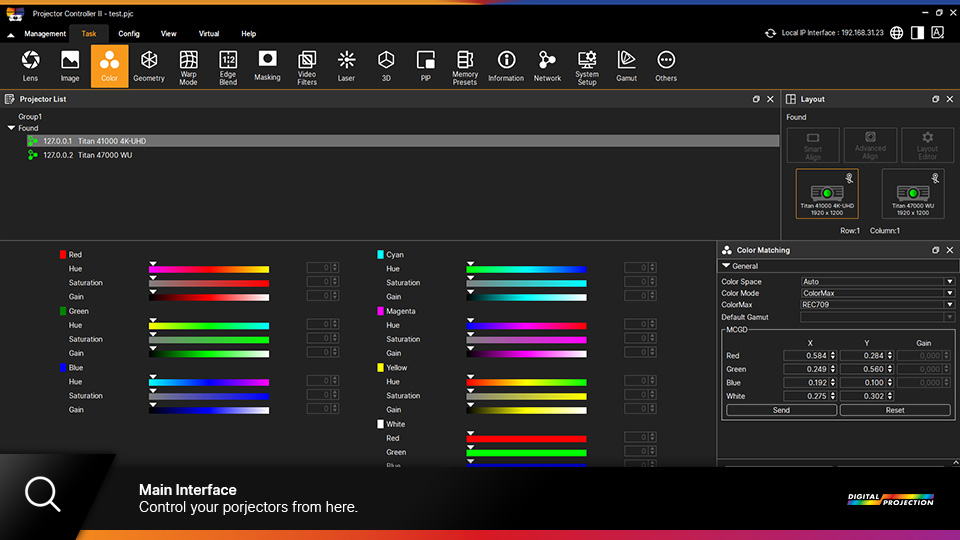Open the Help menu tab

[x=248, y=34]
